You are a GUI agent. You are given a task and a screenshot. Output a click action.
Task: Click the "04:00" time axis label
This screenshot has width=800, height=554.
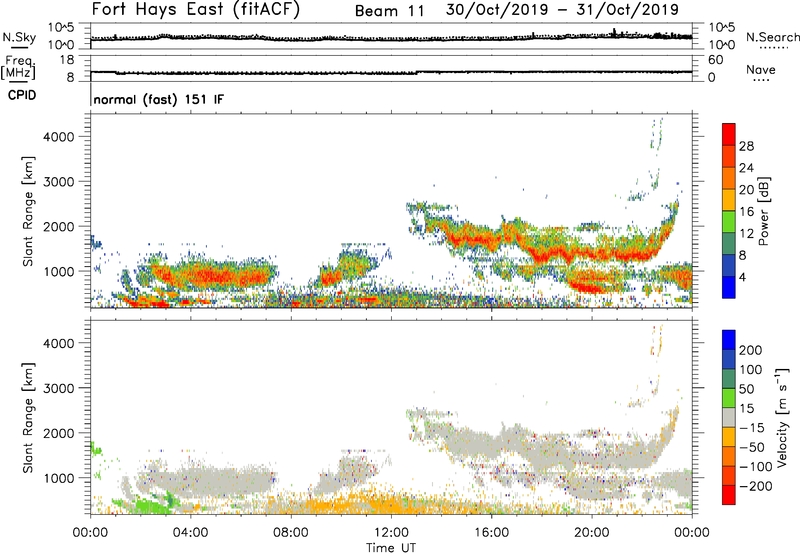point(190,533)
